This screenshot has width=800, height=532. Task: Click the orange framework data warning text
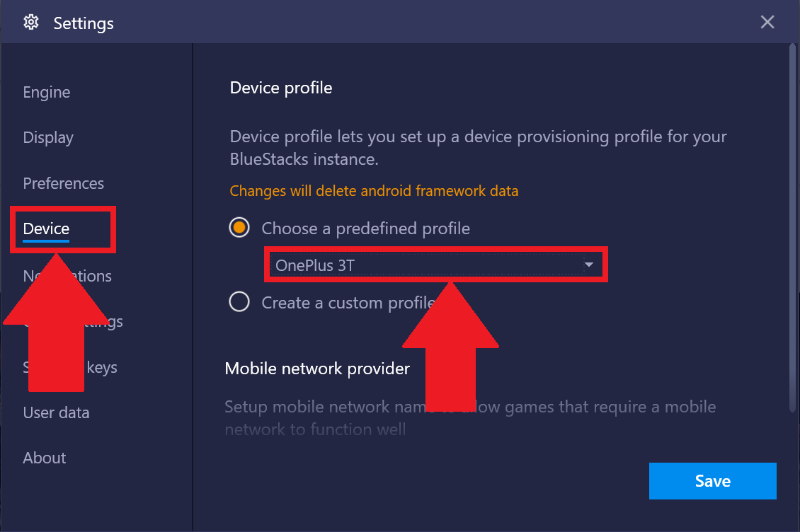pos(374,191)
